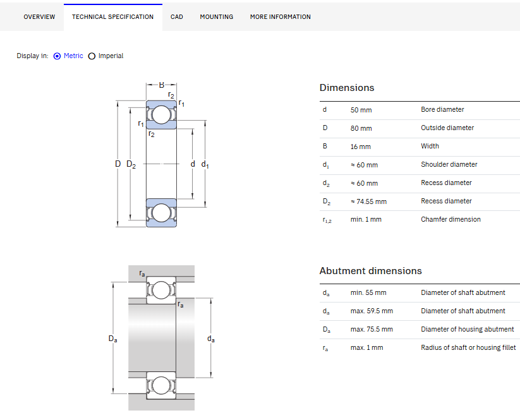Go to the More Information tab
The height and width of the screenshot is (420, 520).
[x=281, y=17]
